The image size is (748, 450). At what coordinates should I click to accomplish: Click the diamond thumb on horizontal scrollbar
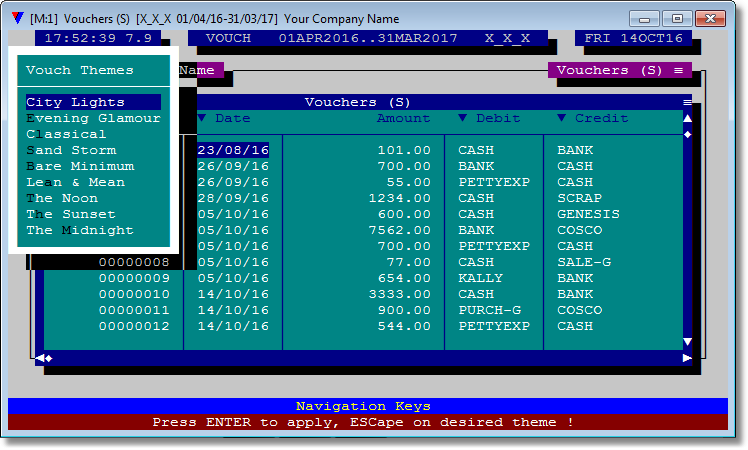[49, 358]
